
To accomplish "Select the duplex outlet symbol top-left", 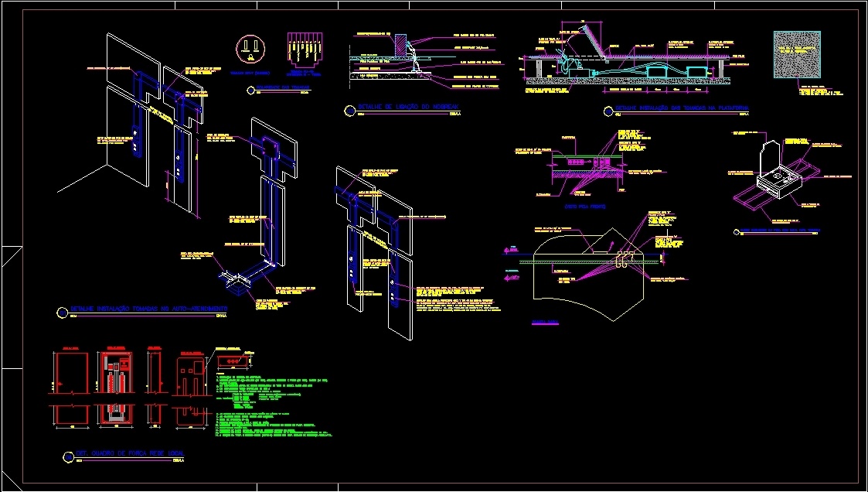I will (x=249, y=48).
